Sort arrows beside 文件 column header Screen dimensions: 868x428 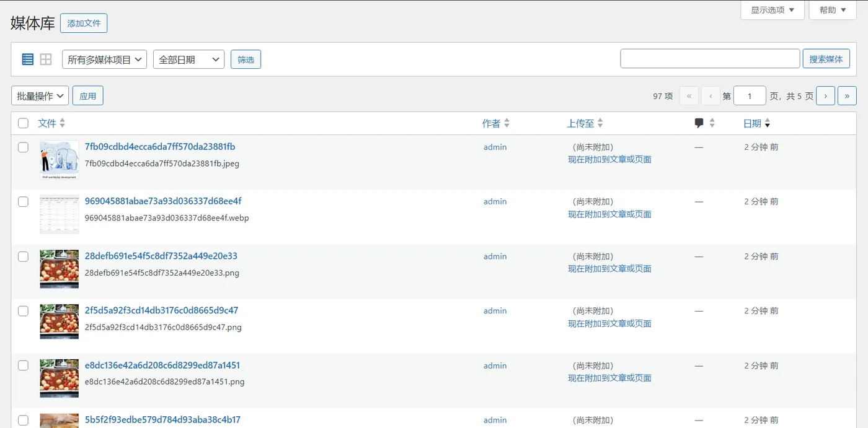tap(62, 123)
